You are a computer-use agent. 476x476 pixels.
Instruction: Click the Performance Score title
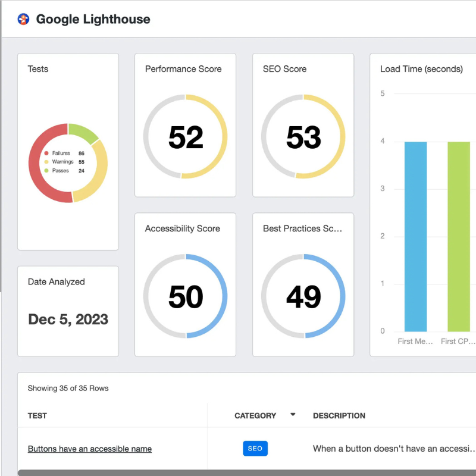click(x=183, y=69)
